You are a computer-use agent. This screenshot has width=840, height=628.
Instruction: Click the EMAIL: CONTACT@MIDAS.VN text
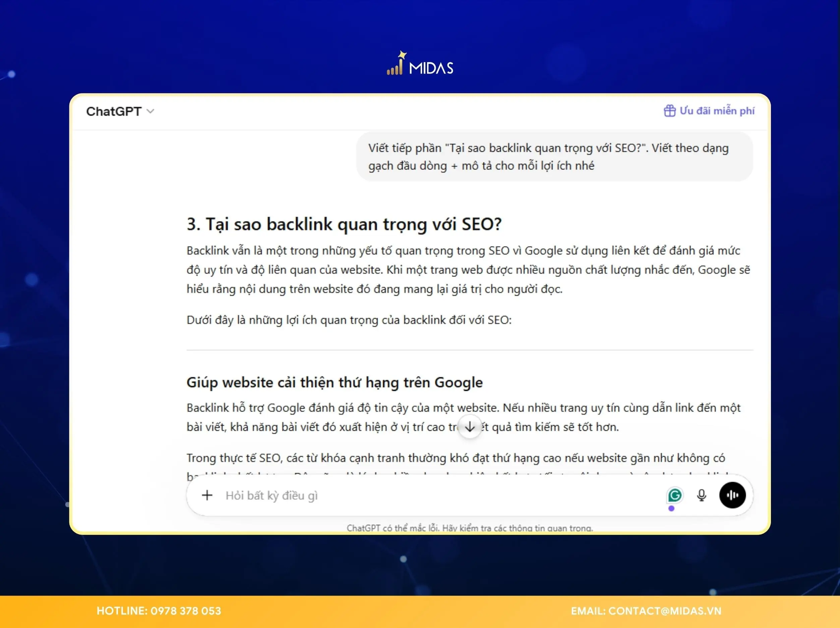[646, 611]
